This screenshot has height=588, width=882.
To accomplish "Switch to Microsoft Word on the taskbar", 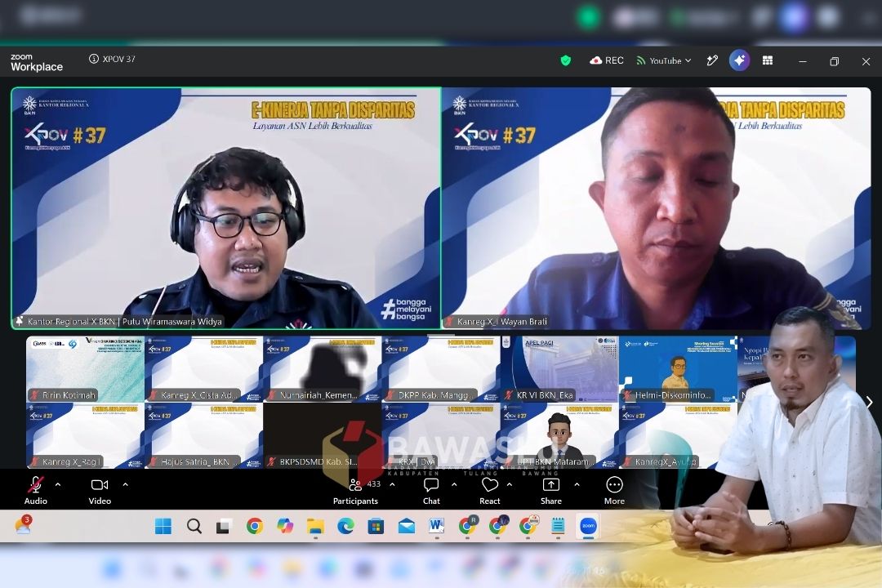I will click(x=436, y=526).
